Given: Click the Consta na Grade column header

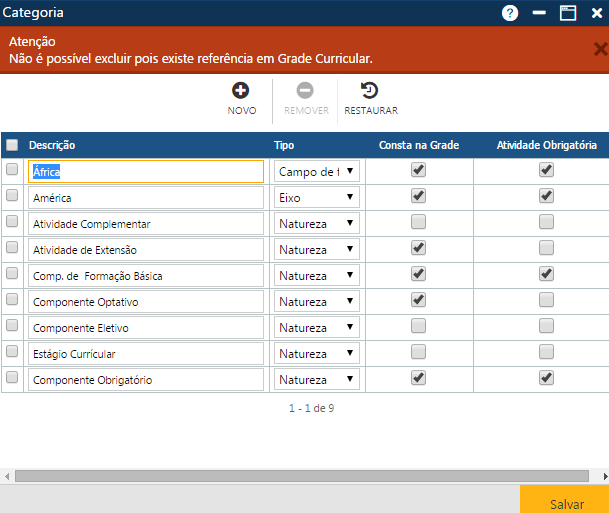Looking at the screenshot, I should click(418, 145).
